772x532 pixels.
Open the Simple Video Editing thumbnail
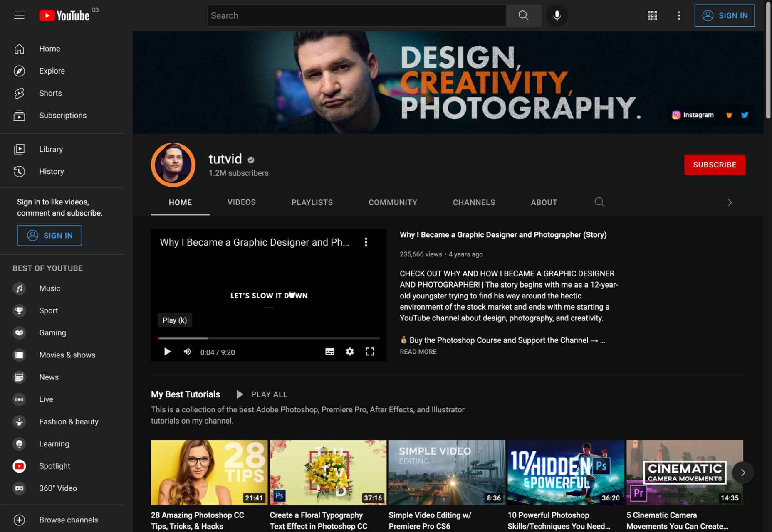click(x=447, y=473)
